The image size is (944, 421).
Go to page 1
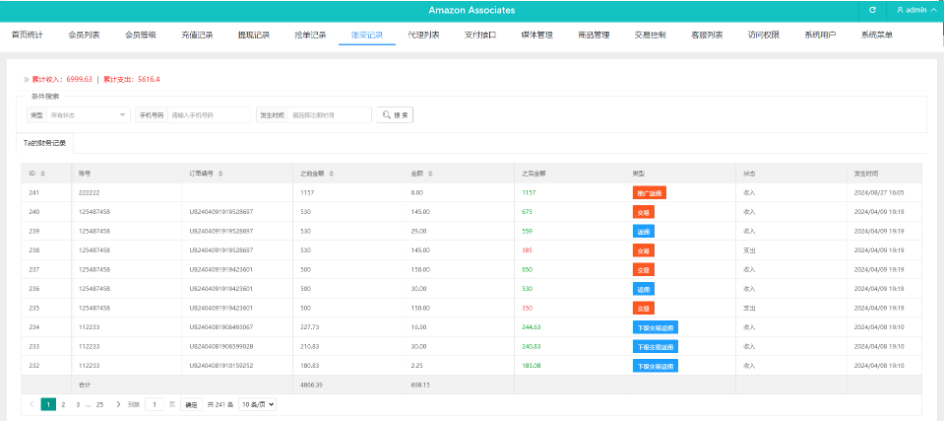(48, 404)
